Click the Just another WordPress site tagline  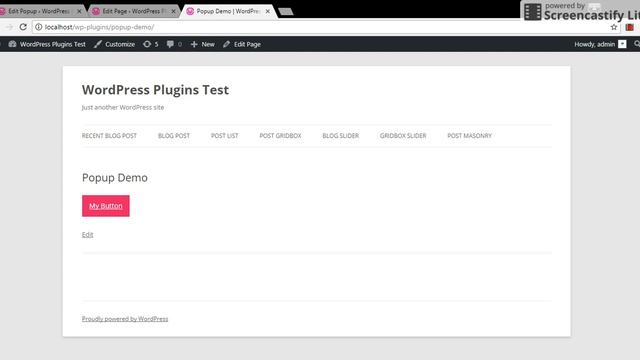click(122, 107)
